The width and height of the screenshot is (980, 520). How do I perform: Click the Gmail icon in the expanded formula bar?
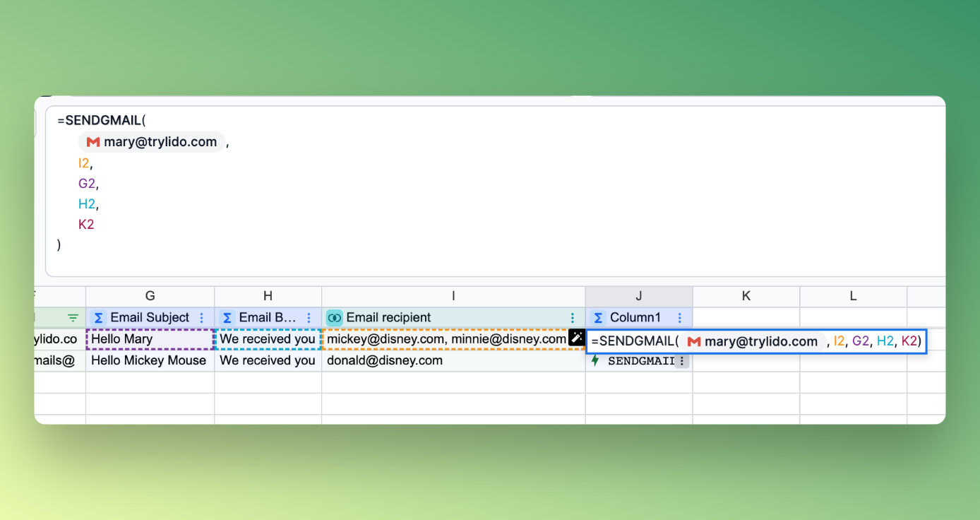coord(92,142)
